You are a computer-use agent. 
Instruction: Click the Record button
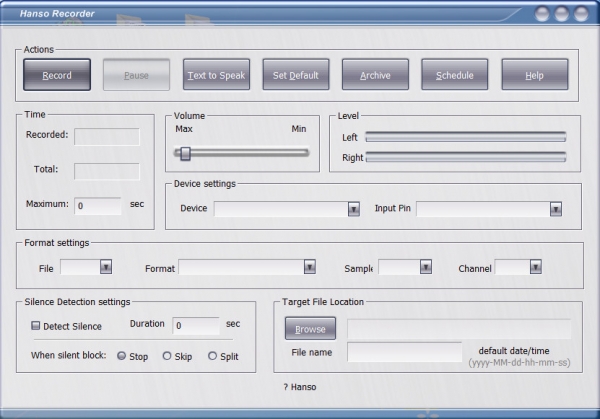(57, 75)
